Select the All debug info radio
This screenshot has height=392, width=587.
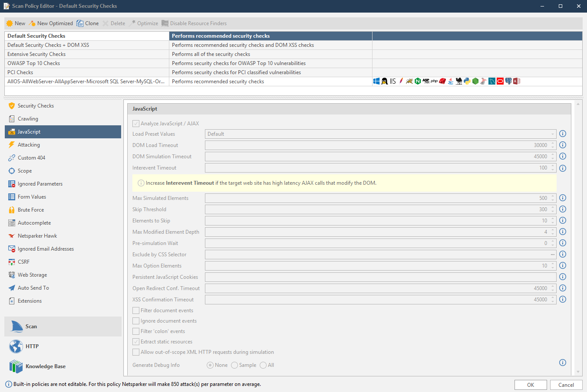263,365
